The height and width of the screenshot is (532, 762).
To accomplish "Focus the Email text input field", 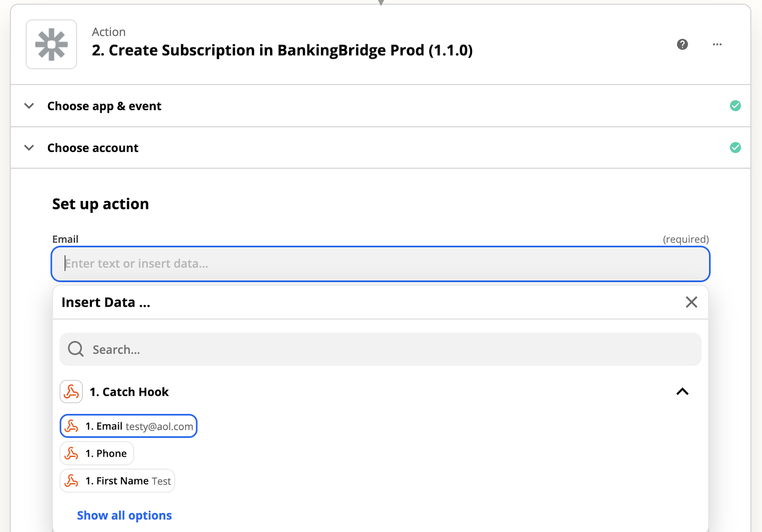I will [x=381, y=264].
